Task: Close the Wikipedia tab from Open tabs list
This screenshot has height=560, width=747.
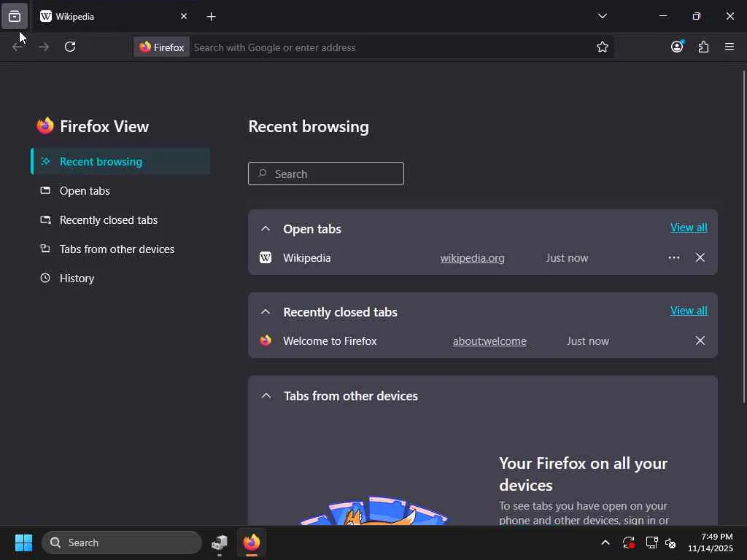Action: click(700, 257)
